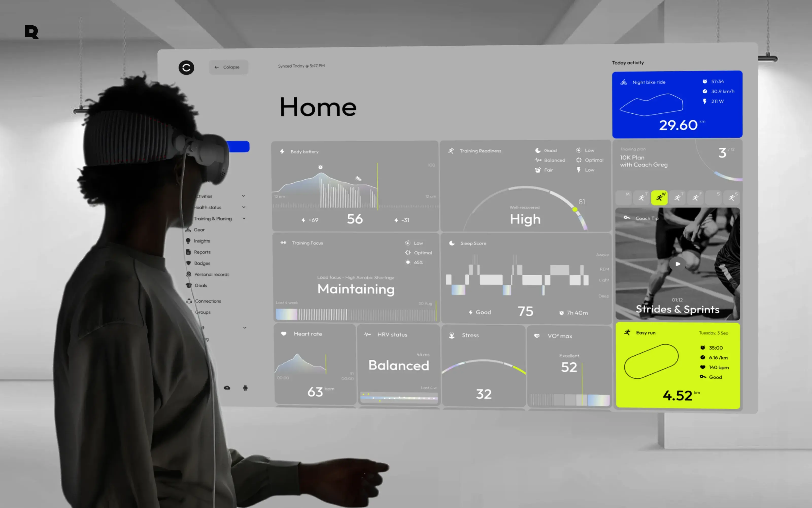
Task: Click the Sleep Score moon icon
Action: click(x=452, y=242)
